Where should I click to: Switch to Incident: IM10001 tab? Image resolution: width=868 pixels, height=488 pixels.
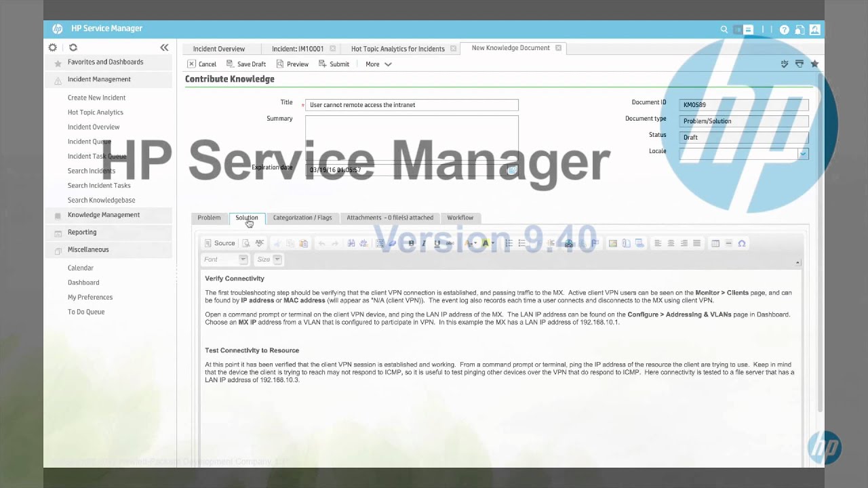[x=298, y=49]
